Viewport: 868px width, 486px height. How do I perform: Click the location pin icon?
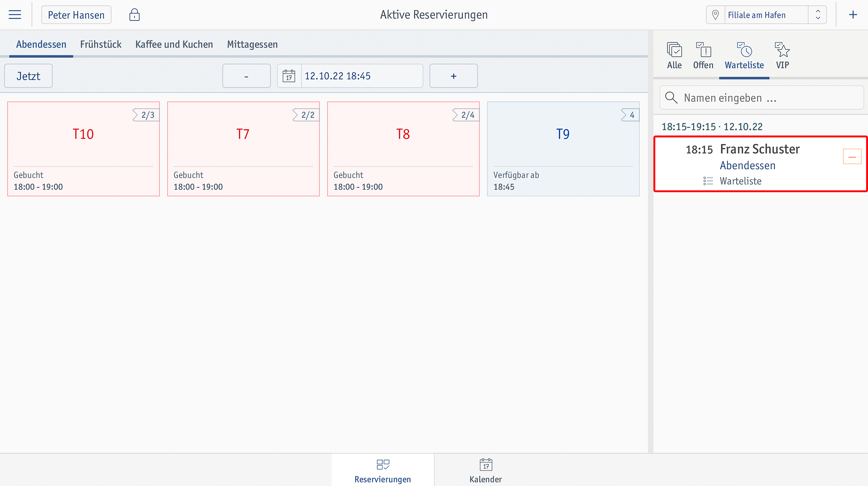tap(715, 15)
